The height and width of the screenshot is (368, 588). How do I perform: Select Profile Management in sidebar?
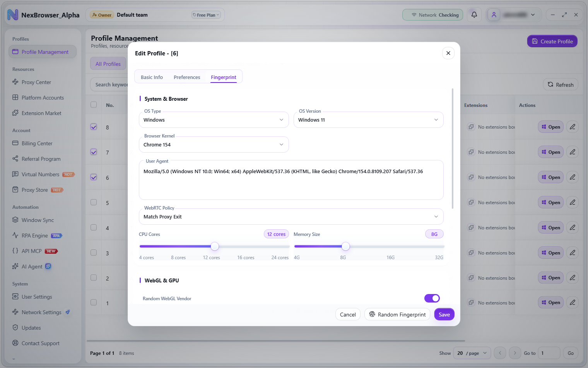(43, 52)
